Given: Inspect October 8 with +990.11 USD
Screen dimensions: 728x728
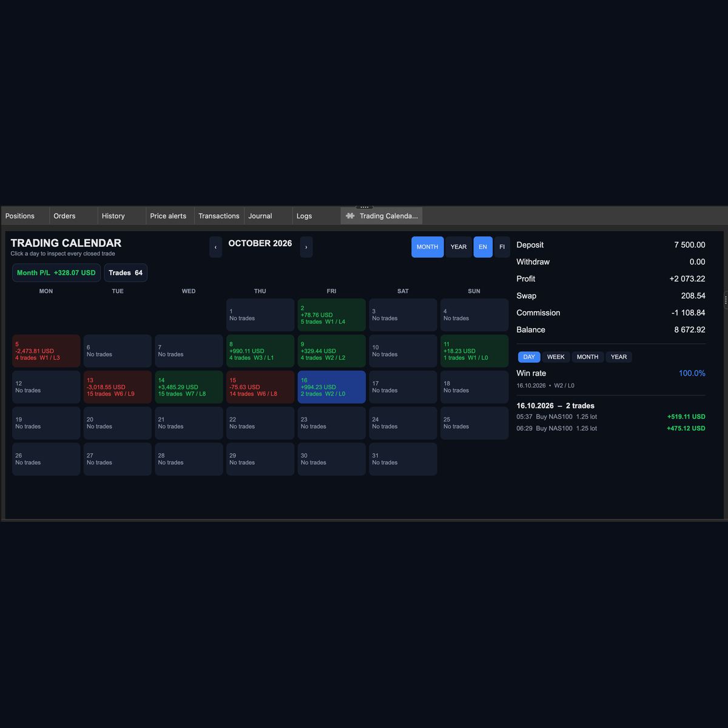Looking at the screenshot, I should click(260, 351).
